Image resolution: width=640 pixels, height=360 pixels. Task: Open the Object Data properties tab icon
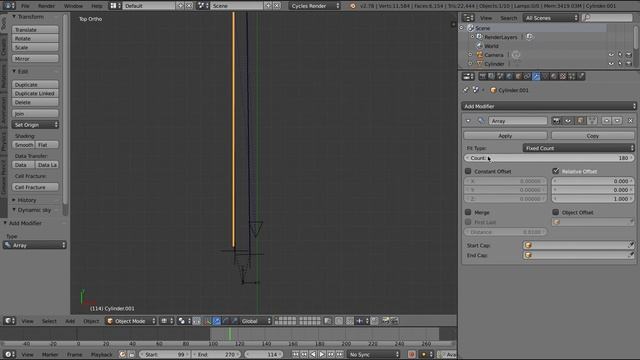point(545,76)
